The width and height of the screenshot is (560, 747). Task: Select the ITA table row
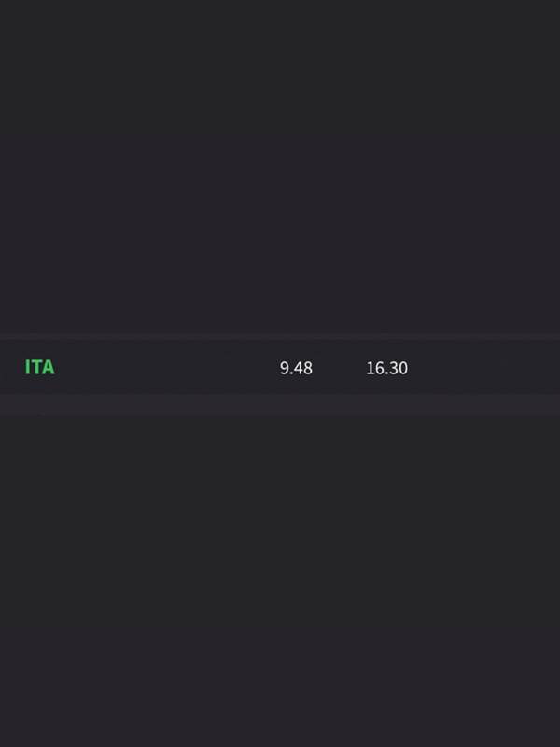tap(280, 367)
